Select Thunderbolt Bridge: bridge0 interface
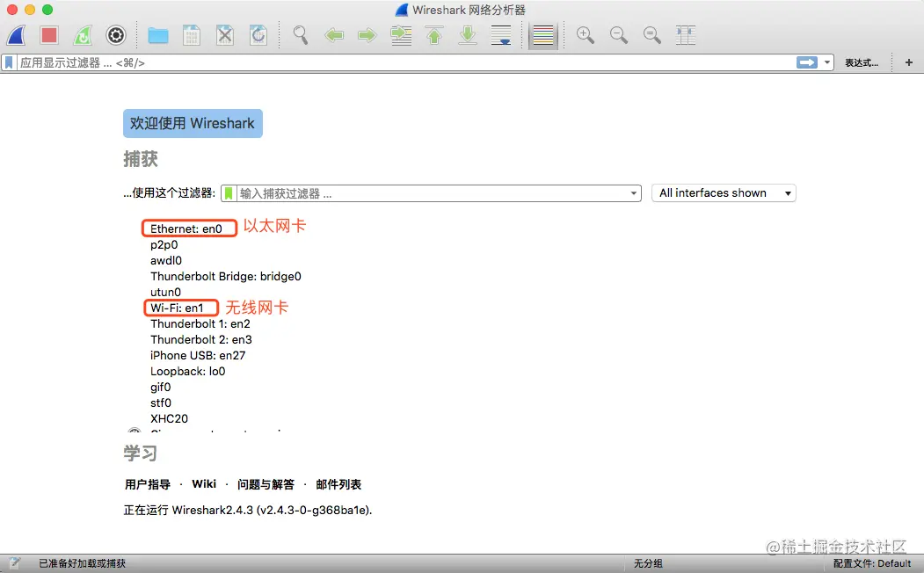This screenshot has width=924, height=573. (226, 276)
